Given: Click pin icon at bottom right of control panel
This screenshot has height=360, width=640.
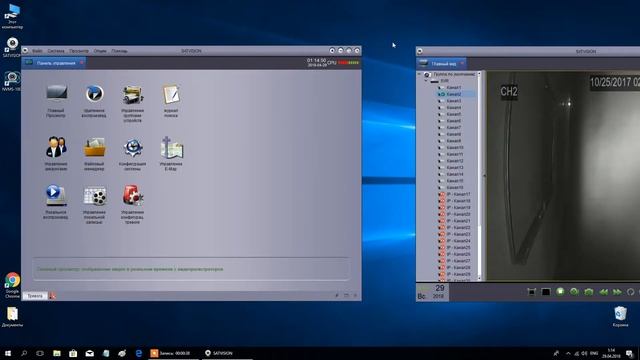Looking at the screenshot, I should click(337, 295).
